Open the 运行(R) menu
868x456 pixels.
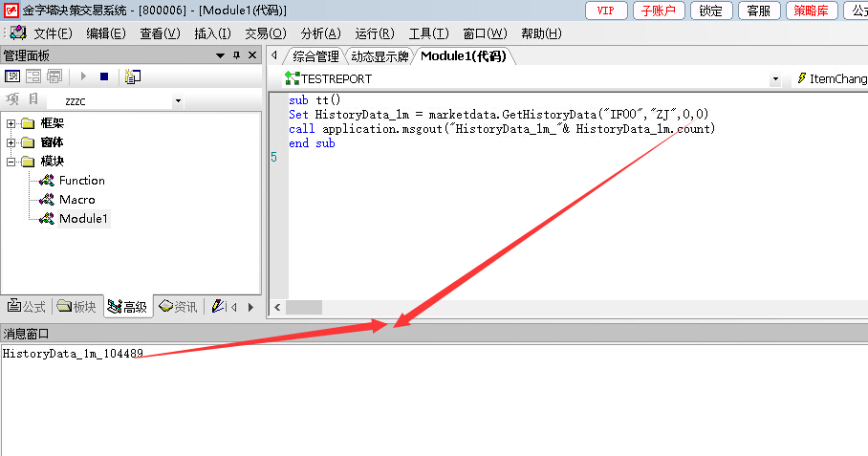tap(374, 33)
